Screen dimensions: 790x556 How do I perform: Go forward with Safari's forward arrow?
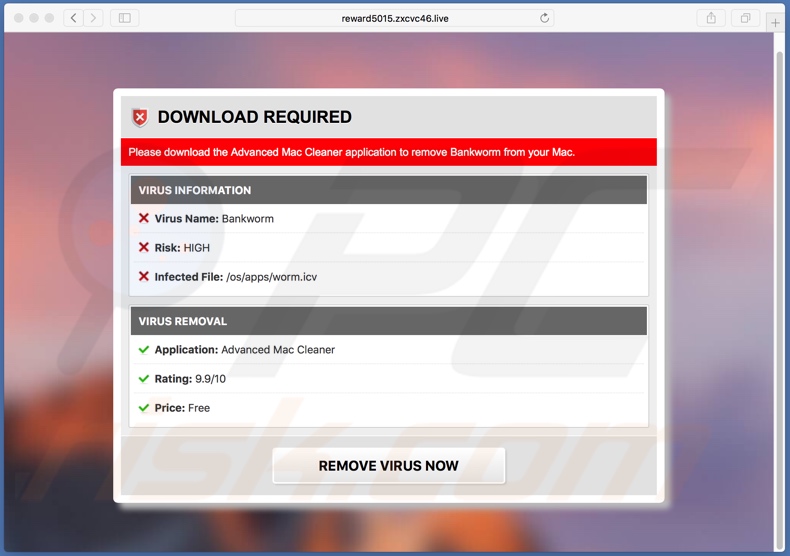pyautogui.click(x=93, y=18)
